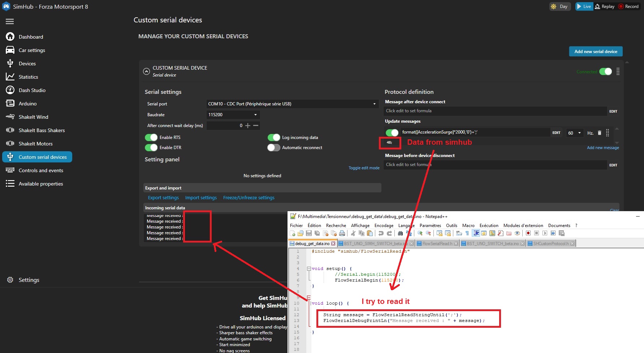Enable Automatic reconnect
The width and height of the screenshot is (644, 353).
274,148
